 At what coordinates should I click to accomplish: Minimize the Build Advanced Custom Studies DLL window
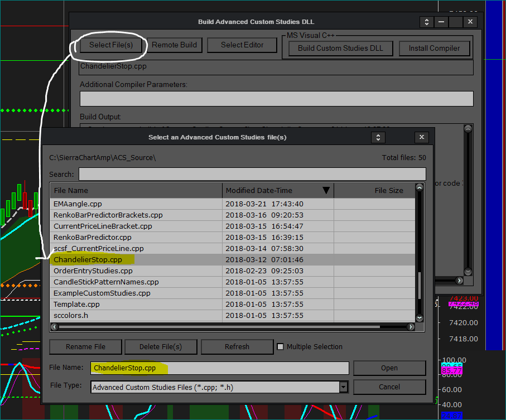point(441,22)
